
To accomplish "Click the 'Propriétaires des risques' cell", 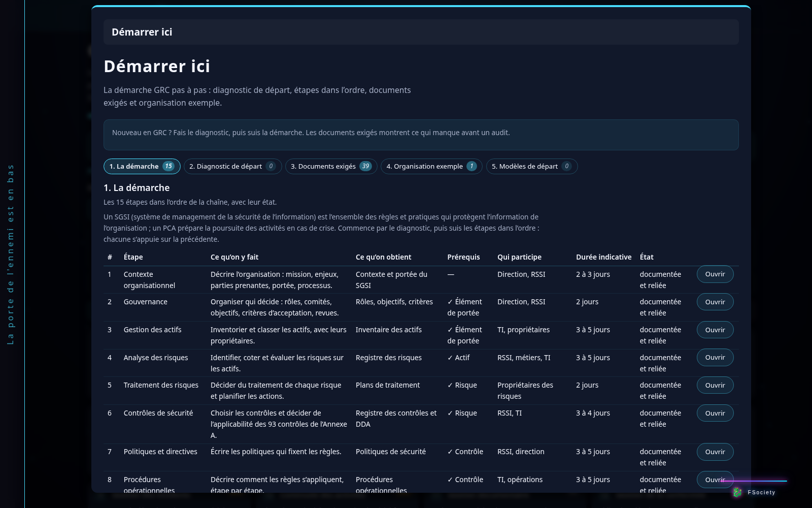I will (x=525, y=391).
